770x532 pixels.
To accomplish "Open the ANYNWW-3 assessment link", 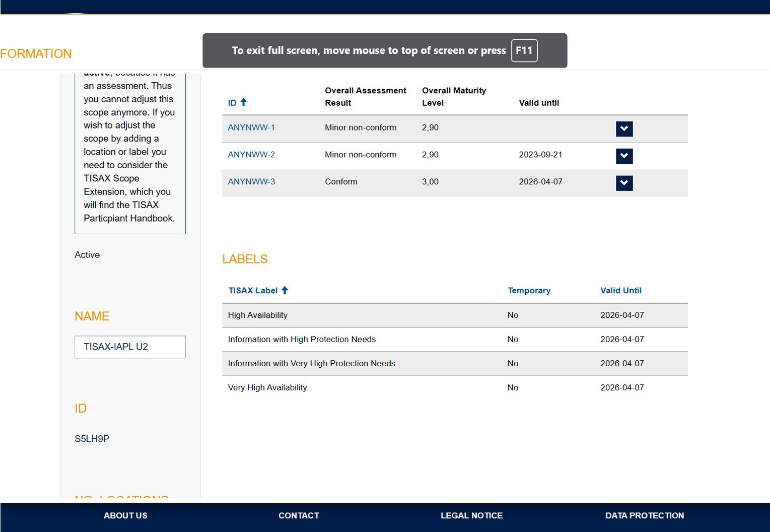I will point(251,181).
